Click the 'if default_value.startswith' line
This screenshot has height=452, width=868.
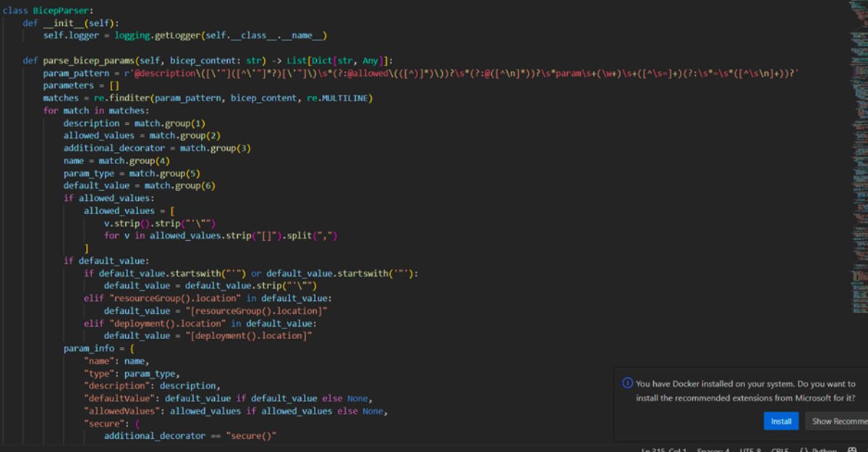point(251,273)
